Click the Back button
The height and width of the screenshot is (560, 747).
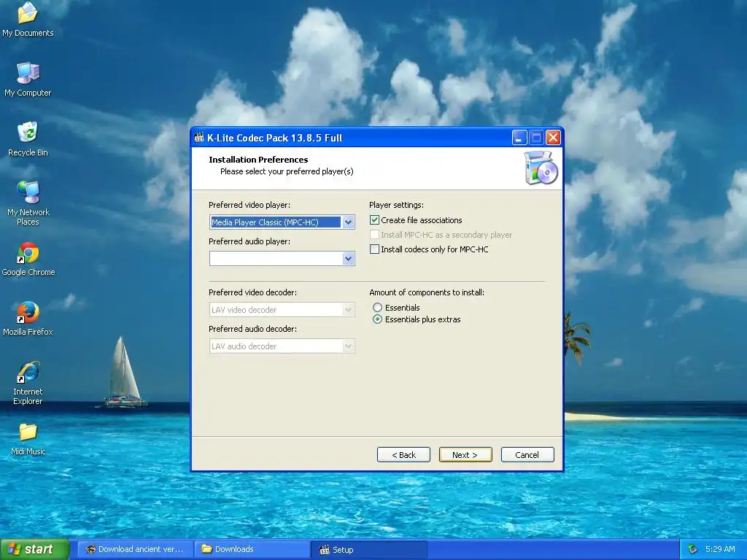(403, 455)
